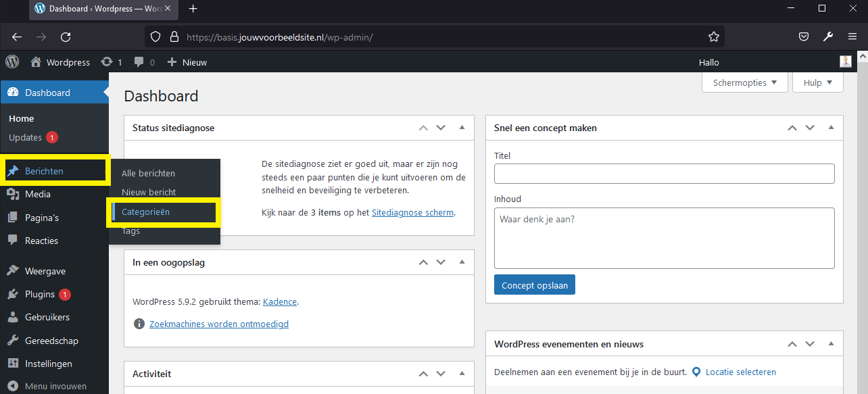Screen dimensions: 868x394
Task: Open the WordPress logo menu in the admin bar
Action: coord(11,61)
